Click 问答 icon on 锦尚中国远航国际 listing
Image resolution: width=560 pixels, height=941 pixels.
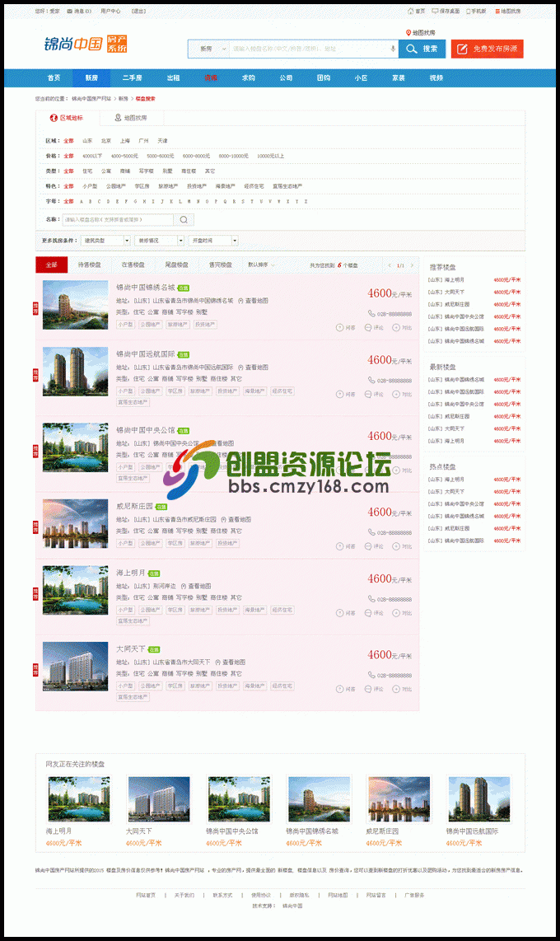tap(339, 395)
